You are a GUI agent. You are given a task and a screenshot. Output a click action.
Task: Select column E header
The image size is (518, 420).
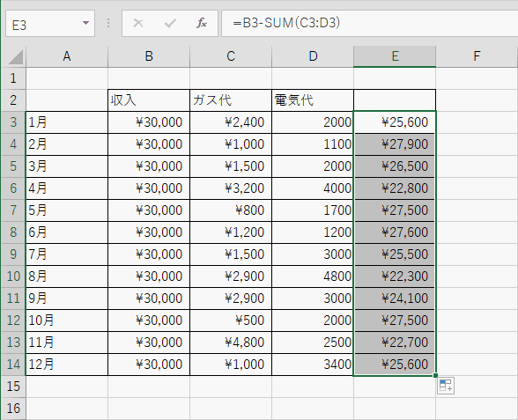(x=395, y=56)
